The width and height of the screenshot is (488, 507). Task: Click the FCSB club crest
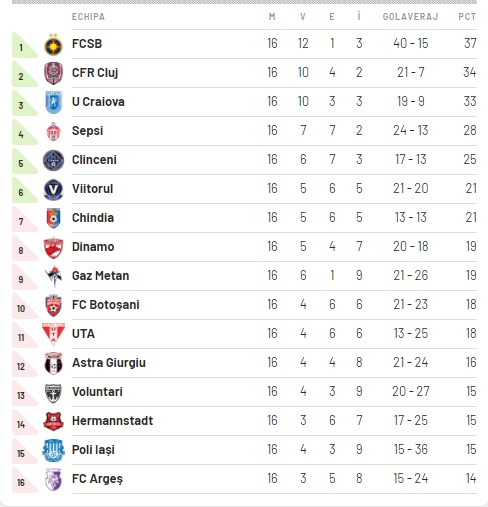[53, 44]
